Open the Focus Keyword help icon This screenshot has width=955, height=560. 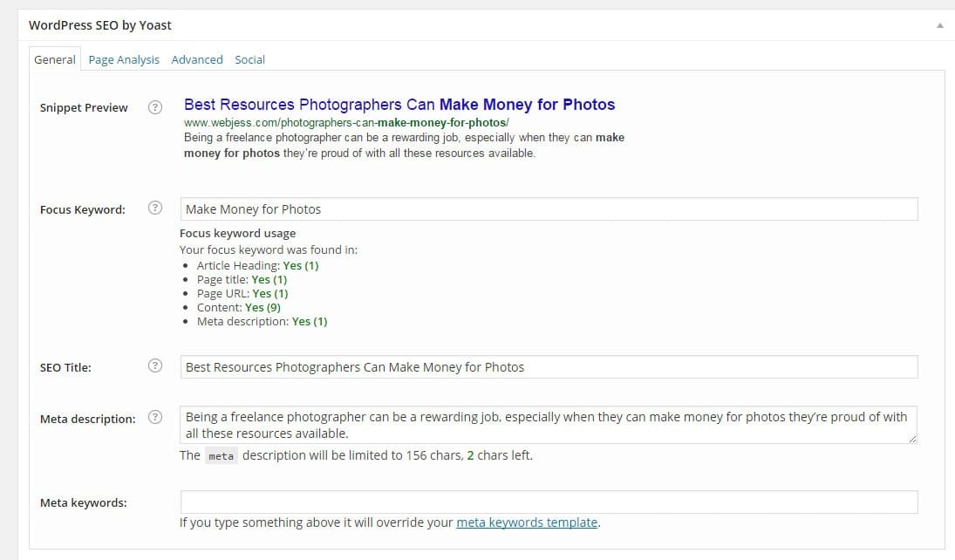pyautogui.click(x=155, y=208)
